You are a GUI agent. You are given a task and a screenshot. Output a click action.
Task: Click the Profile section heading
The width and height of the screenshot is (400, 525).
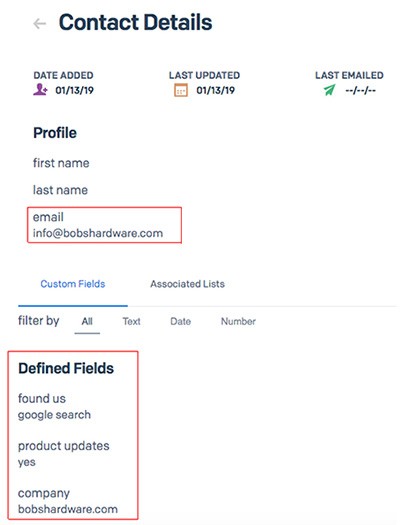55,133
